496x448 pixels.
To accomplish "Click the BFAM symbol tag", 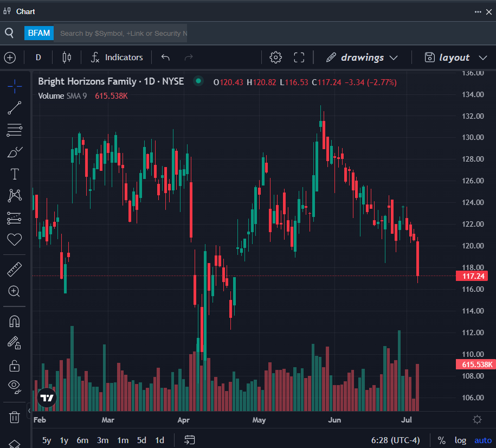I will coord(39,33).
